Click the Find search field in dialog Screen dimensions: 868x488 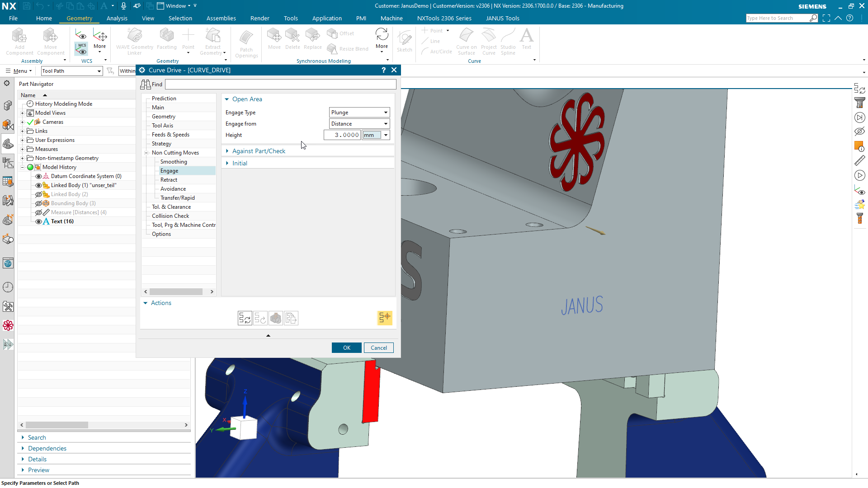tap(280, 84)
